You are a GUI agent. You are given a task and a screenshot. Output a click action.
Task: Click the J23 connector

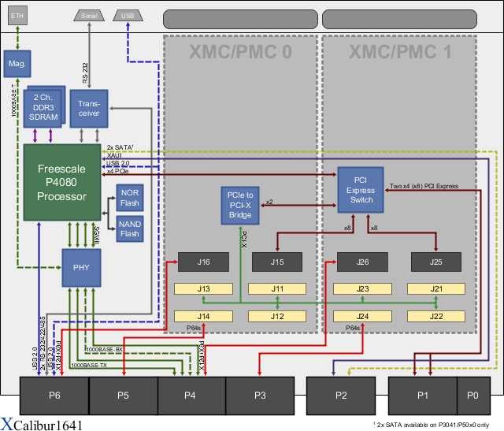[362, 289]
